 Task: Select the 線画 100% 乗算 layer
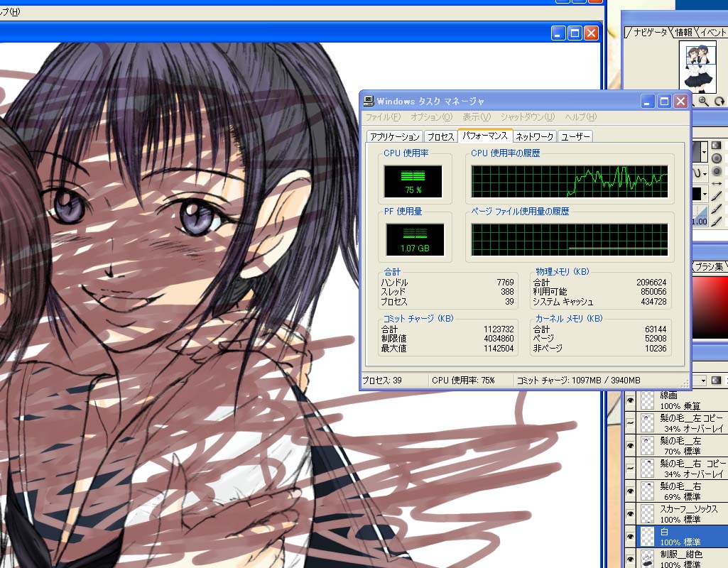coord(682,400)
